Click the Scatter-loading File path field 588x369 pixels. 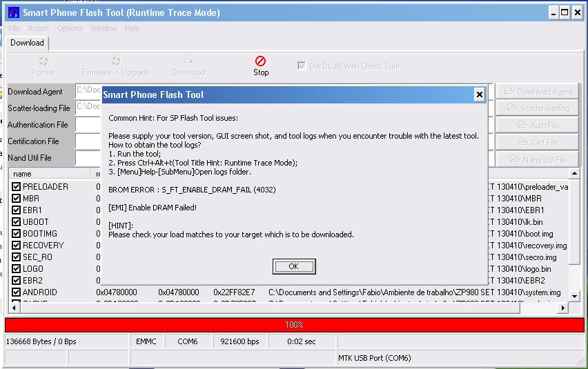click(x=88, y=106)
